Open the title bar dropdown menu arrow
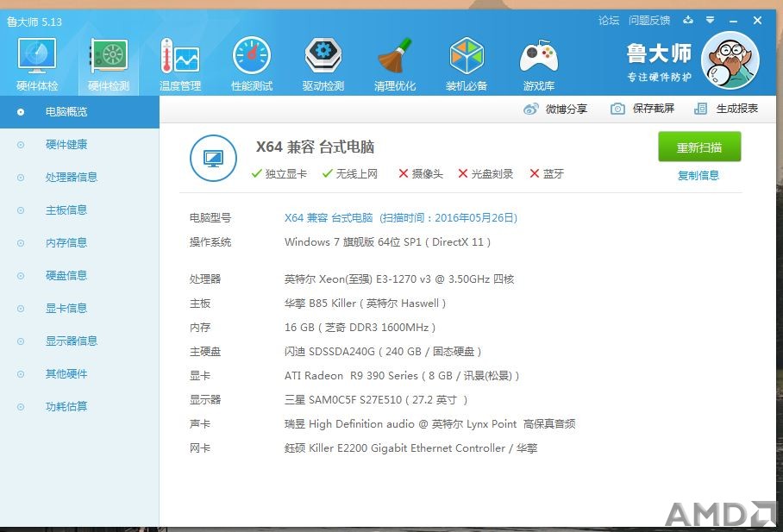The image size is (783, 532). [710, 20]
